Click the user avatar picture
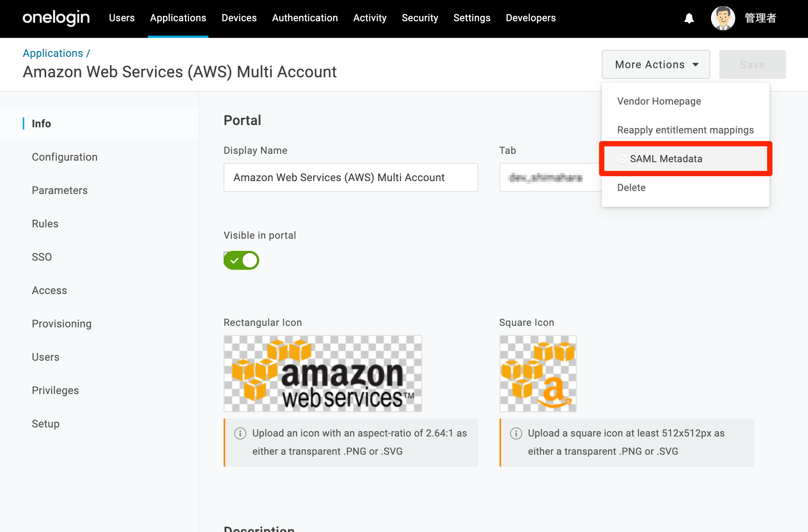The width and height of the screenshot is (808, 532). [723, 18]
